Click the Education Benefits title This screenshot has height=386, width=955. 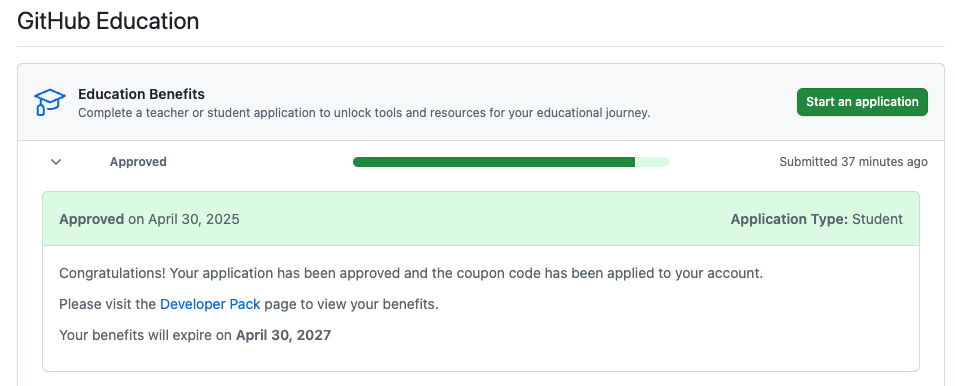point(141,94)
